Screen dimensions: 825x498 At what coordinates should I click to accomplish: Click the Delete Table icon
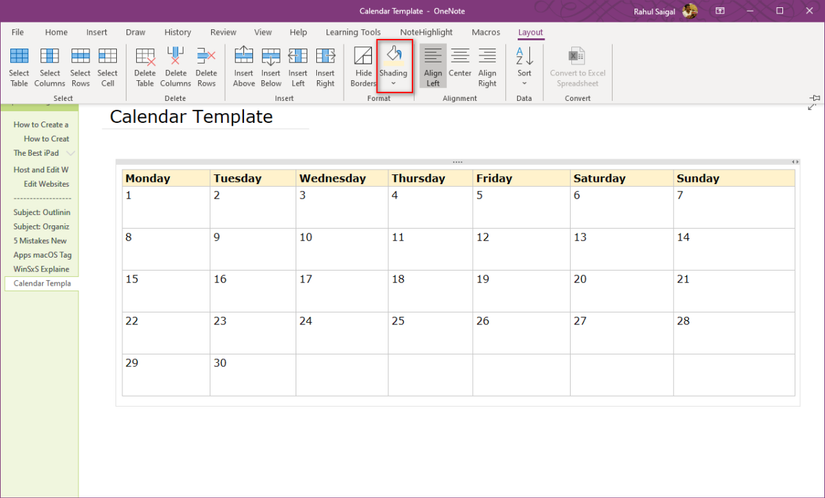pos(145,56)
